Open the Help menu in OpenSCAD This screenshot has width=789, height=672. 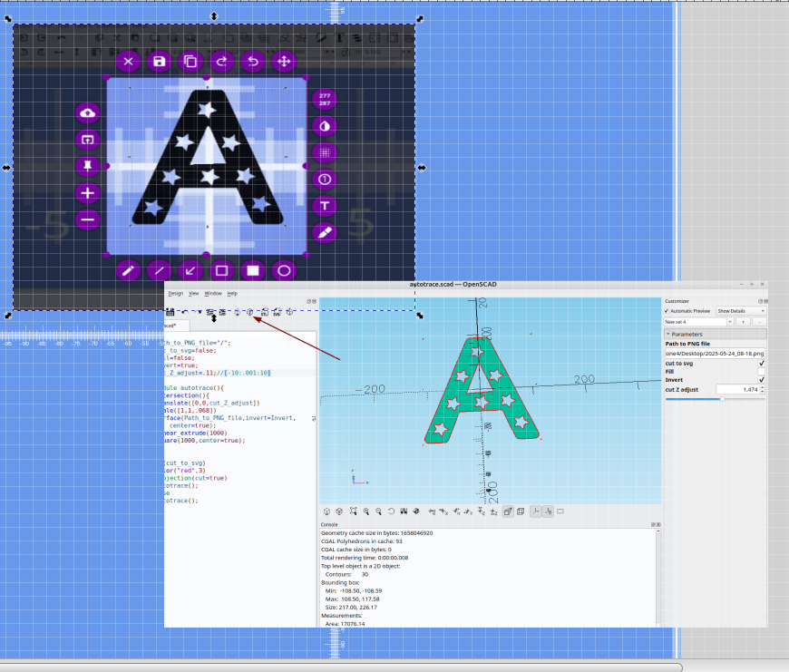coord(232,293)
